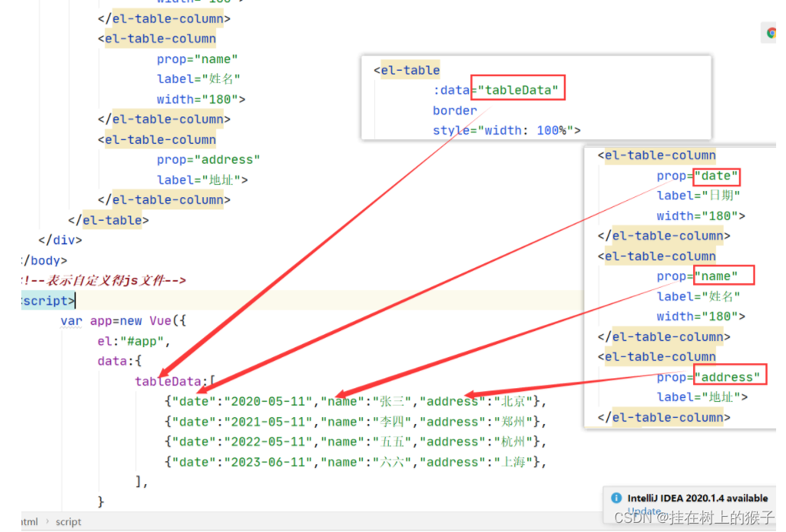
Task: Click the data row with date 2020-05-11
Action: tap(355, 401)
